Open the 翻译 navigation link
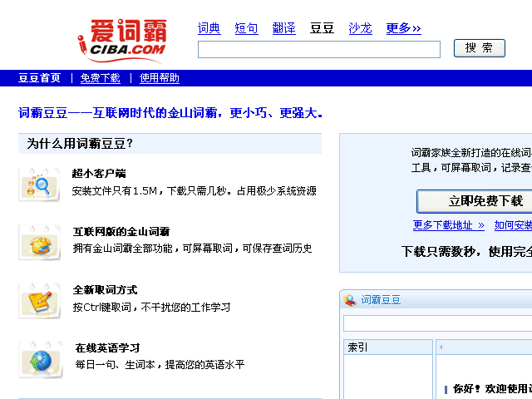This screenshot has width=532, height=399. [284, 28]
